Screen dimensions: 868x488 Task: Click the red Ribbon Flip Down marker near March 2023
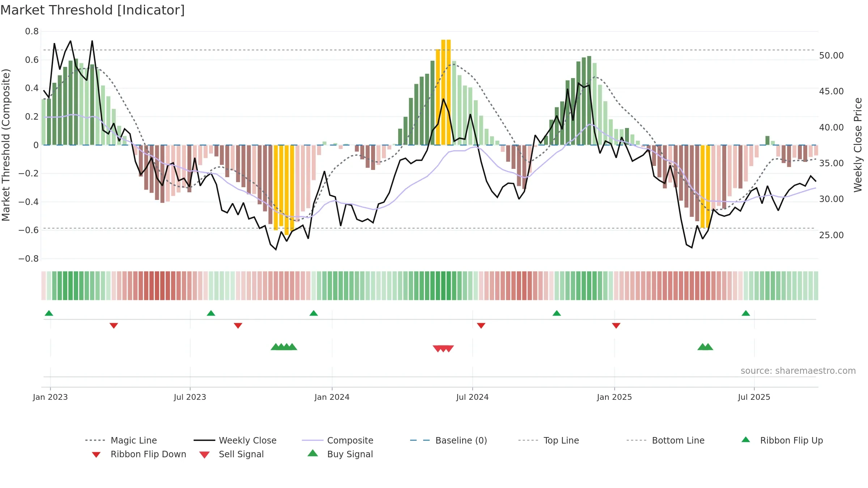[x=114, y=326]
